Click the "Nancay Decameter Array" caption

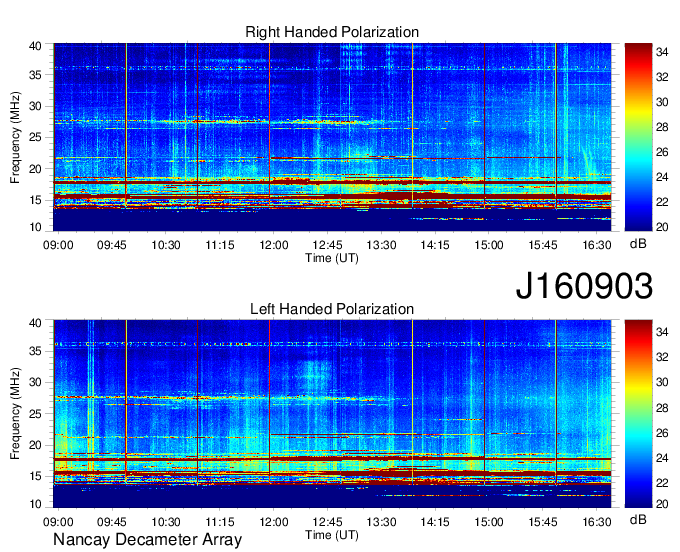pos(147,540)
